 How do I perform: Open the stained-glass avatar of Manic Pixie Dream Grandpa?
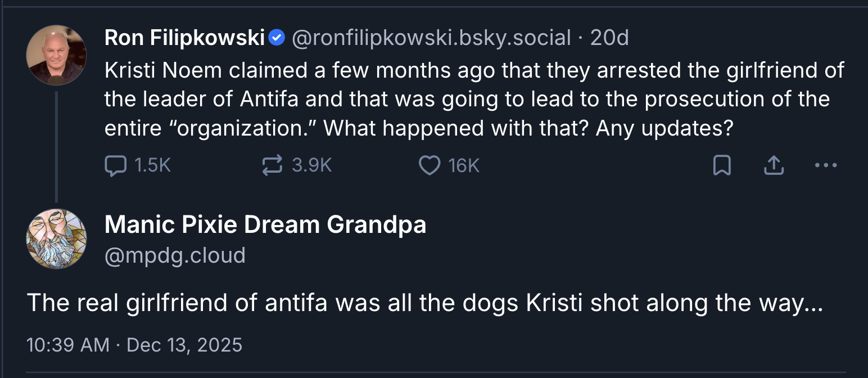pyautogui.click(x=56, y=238)
